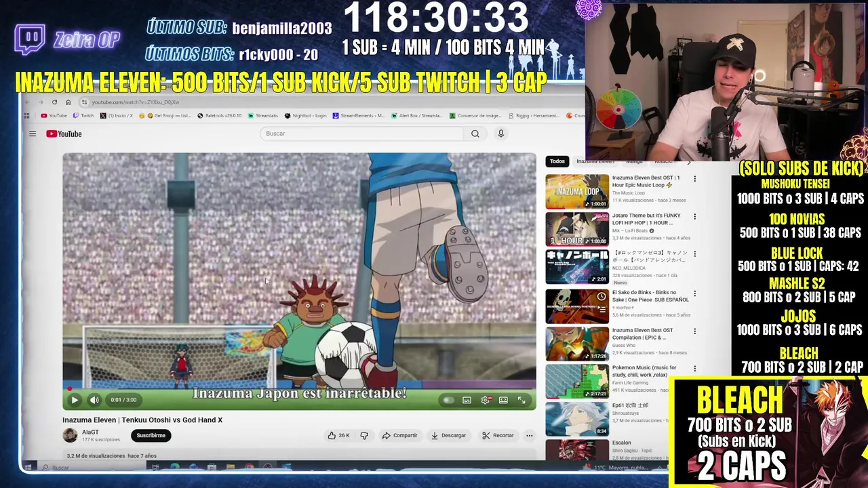Open the (1) Inicio / X bookmark
This screenshot has width=868, height=488.
click(117, 116)
